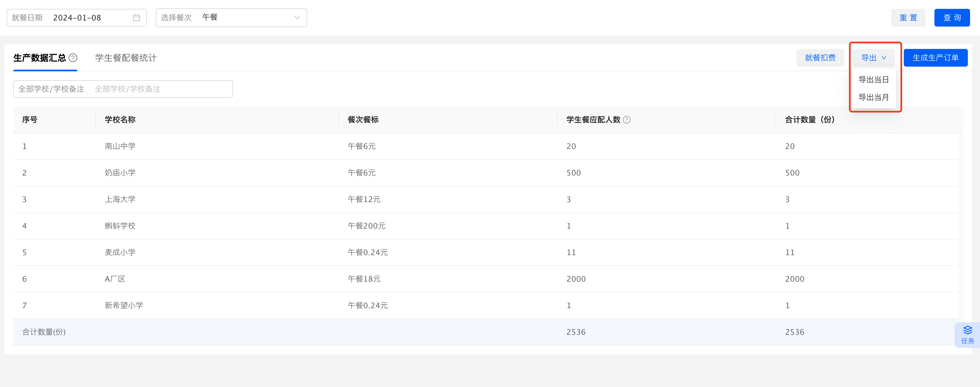980x387 pixels.
Task: Click 合计数量 value 11 for 麦成小学
Action: pyautogui.click(x=789, y=253)
